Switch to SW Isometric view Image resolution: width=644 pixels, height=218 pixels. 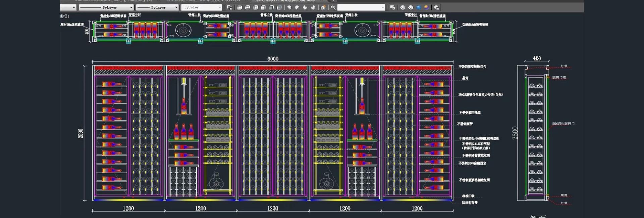click(x=289, y=7)
